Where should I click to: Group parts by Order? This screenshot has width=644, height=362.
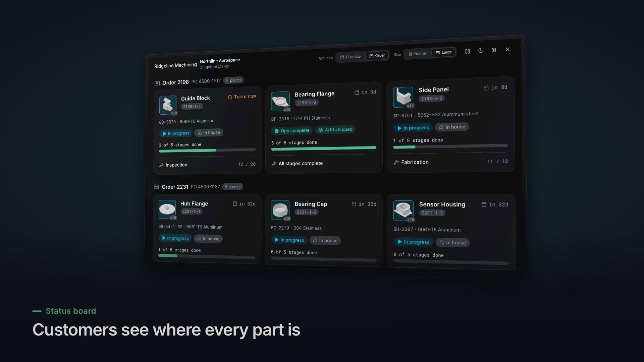tap(377, 56)
